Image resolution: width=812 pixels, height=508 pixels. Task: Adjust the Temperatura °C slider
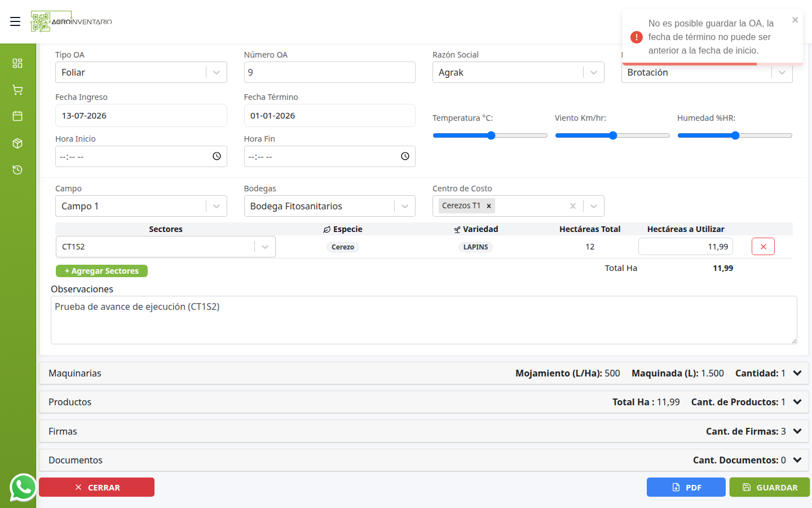(490, 135)
